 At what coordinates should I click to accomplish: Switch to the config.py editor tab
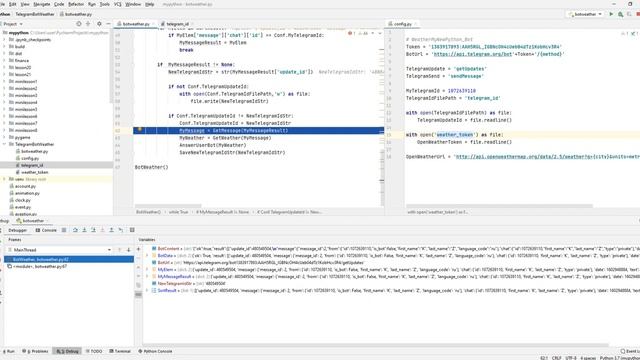pyautogui.click(x=402, y=24)
